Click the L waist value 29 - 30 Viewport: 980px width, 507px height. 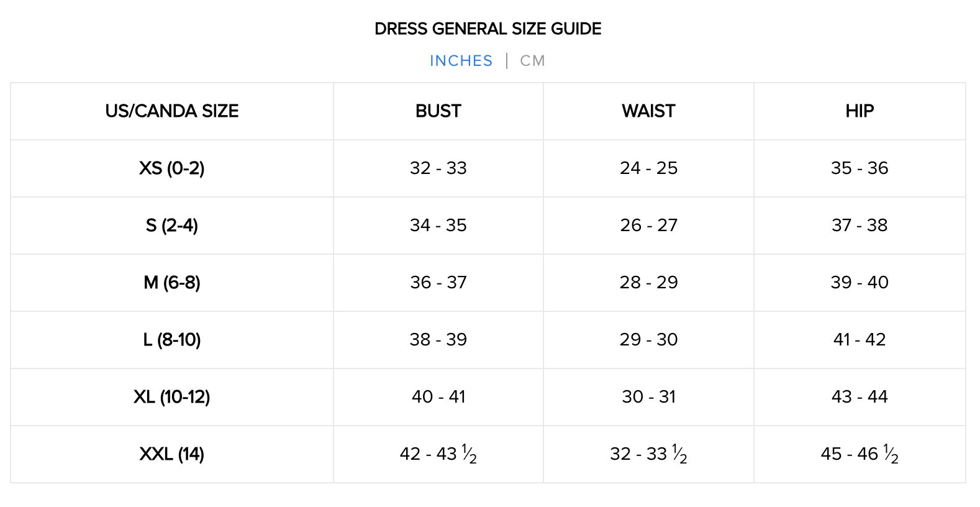(x=648, y=340)
